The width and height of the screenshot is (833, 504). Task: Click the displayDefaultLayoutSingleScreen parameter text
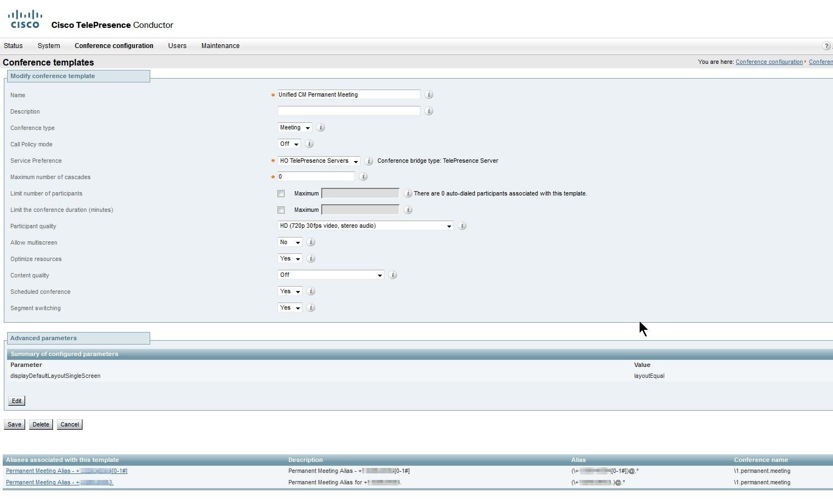(55, 376)
